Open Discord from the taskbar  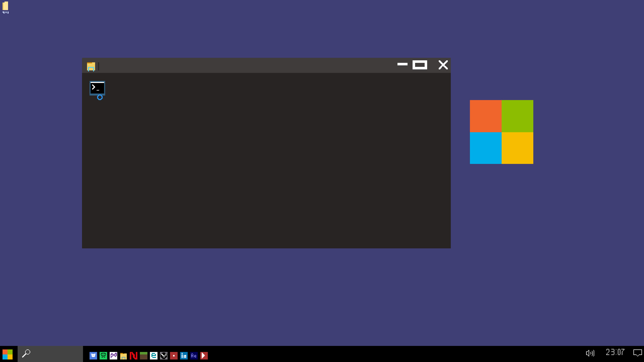(x=93, y=355)
